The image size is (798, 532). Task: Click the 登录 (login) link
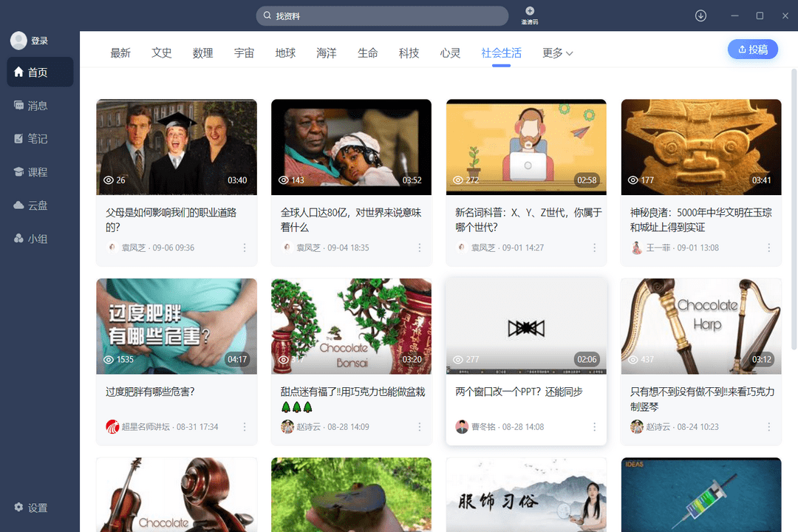(x=38, y=40)
